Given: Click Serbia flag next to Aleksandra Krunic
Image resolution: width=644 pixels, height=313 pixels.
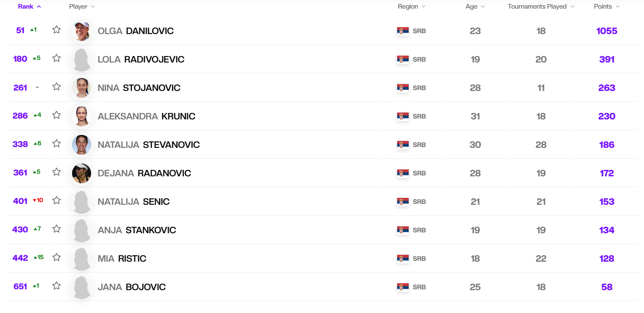Looking at the screenshot, I should click(403, 116).
